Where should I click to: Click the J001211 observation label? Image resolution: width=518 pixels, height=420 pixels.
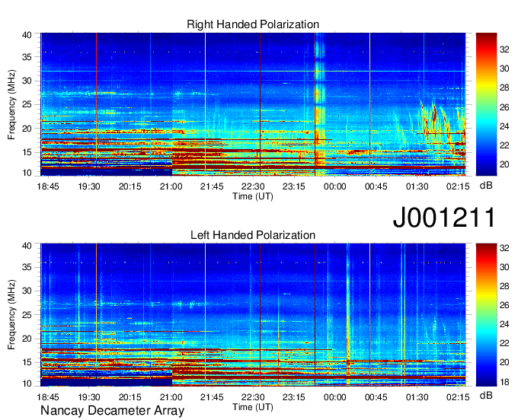point(444,218)
